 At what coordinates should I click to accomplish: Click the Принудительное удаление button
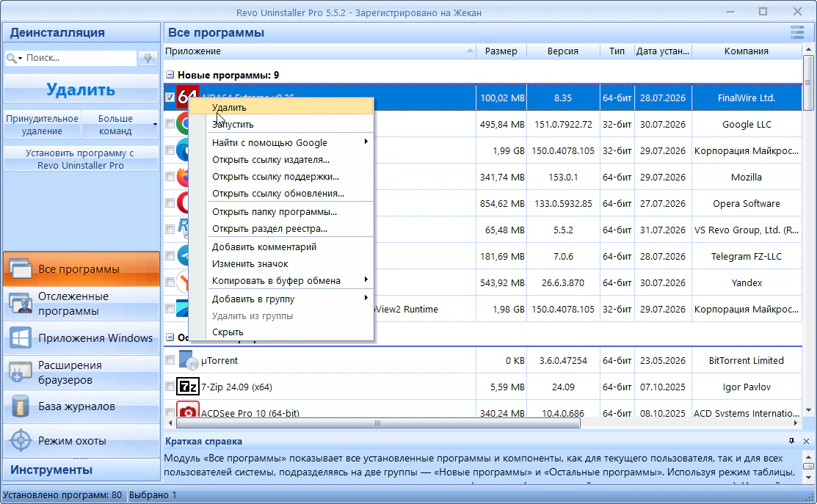[42, 125]
